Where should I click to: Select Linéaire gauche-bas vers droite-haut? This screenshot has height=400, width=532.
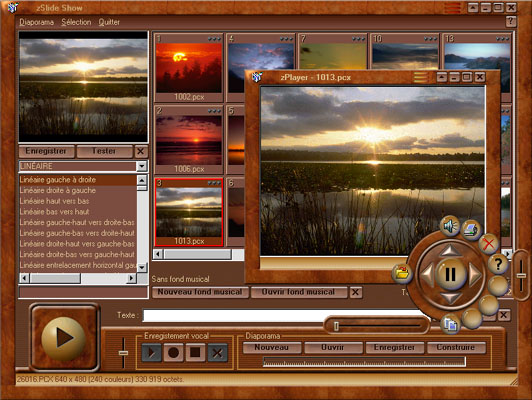pos(78,233)
